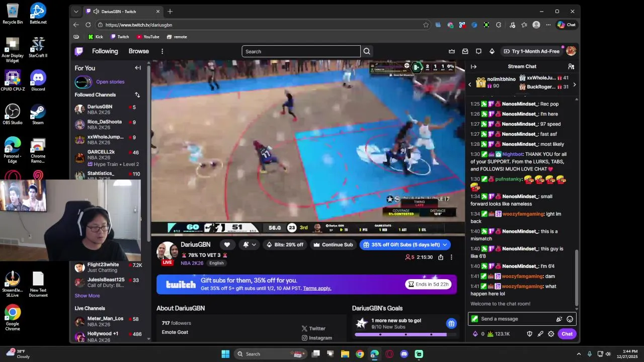This screenshot has width=644, height=362.
Task: Open Discord in taskbar
Action: (404, 354)
